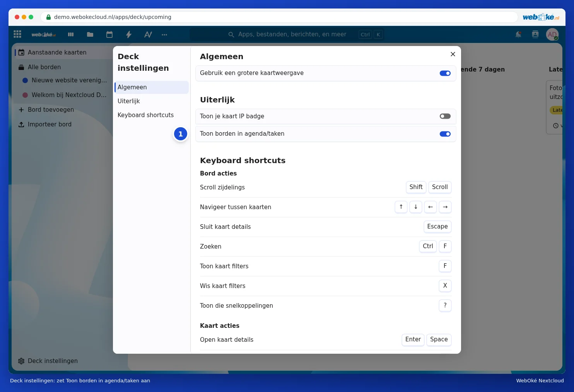Focus the Apps, bestanden, berichten search field
The height and width of the screenshot is (392, 574).
287,34
